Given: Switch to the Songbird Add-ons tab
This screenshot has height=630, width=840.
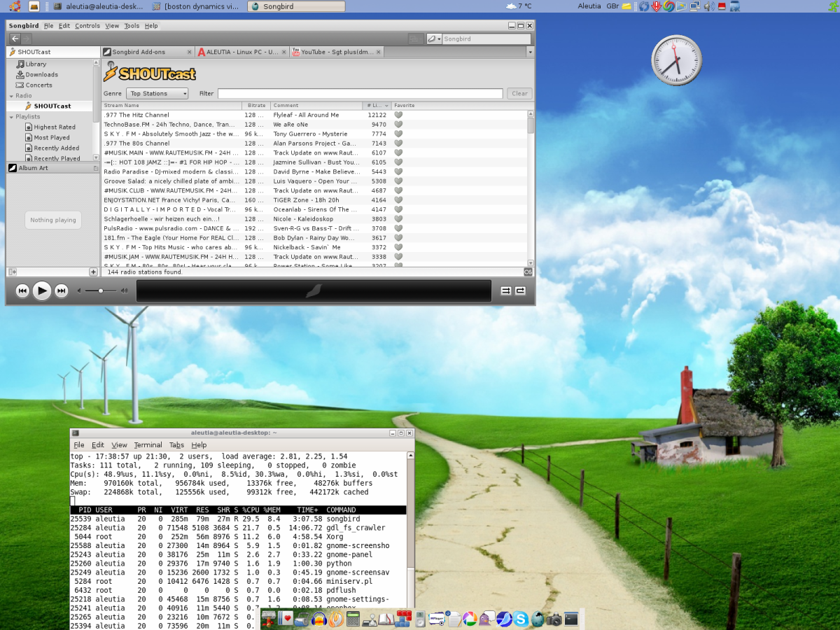Looking at the screenshot, I should pos(146,52).
